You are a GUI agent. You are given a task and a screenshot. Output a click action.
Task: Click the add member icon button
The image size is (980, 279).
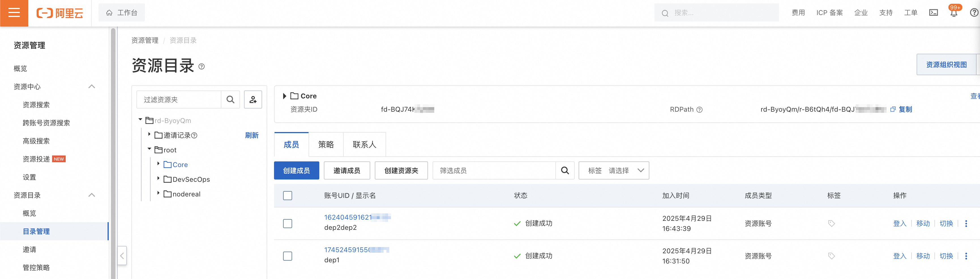(x=253, y=100)
